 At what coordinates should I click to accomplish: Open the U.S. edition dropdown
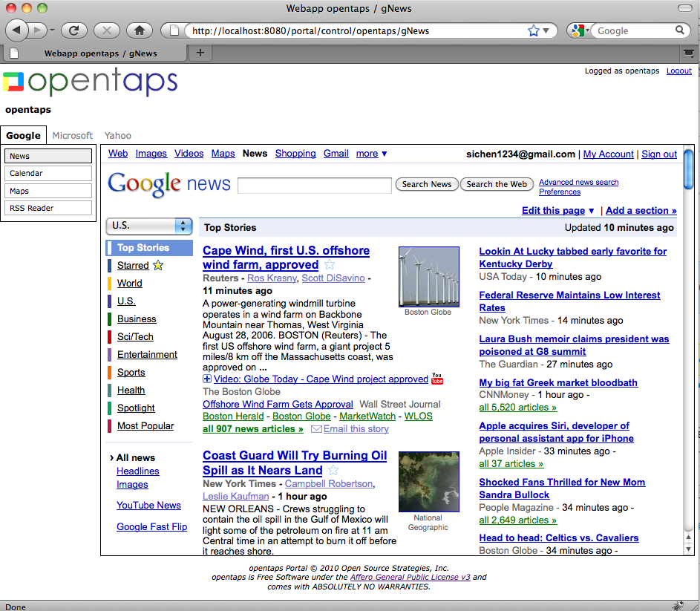click(149, 226)
